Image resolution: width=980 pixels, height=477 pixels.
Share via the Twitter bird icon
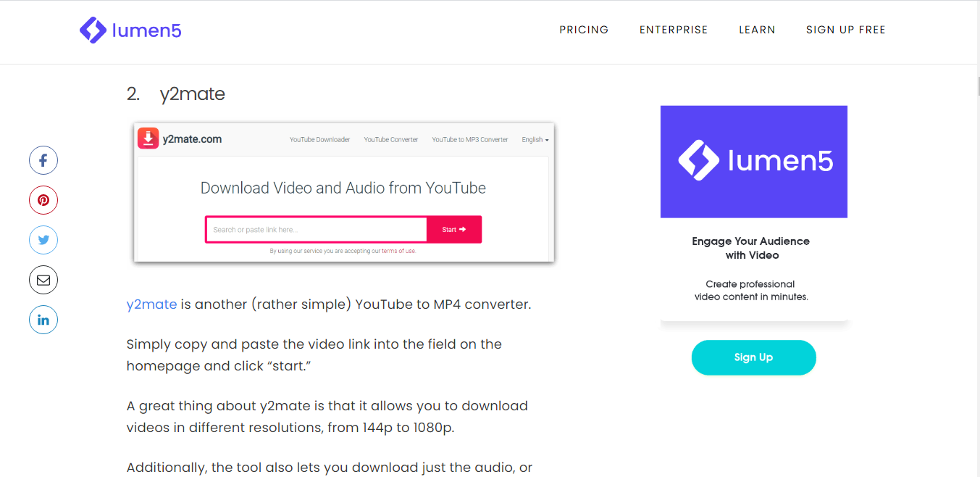[43, 240]
